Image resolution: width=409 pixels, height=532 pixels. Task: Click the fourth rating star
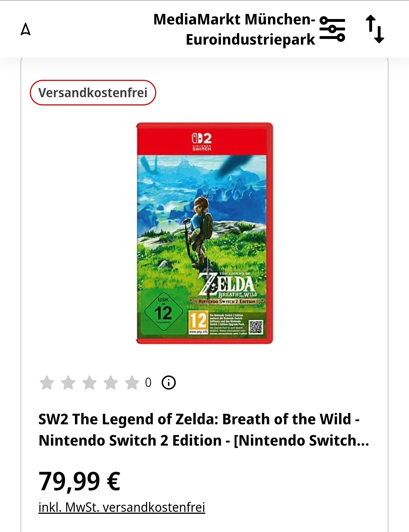tap(111, 383)
